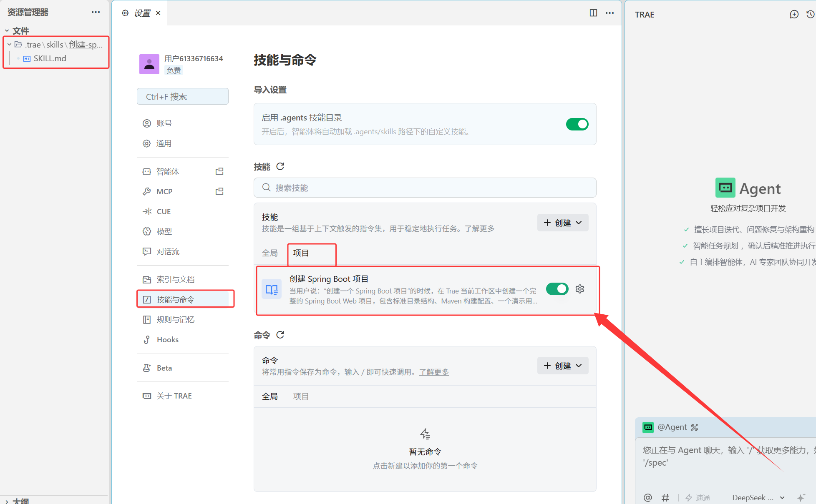The height and width of the screenshot is (504, 816).
Task: Open 账号 settings
Action: click(182, 123)
